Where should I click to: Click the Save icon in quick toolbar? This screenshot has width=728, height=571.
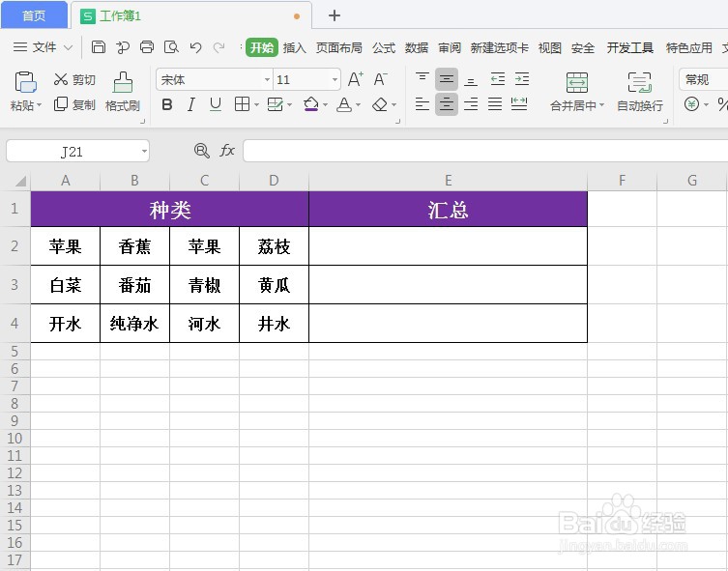click(98, 46)
